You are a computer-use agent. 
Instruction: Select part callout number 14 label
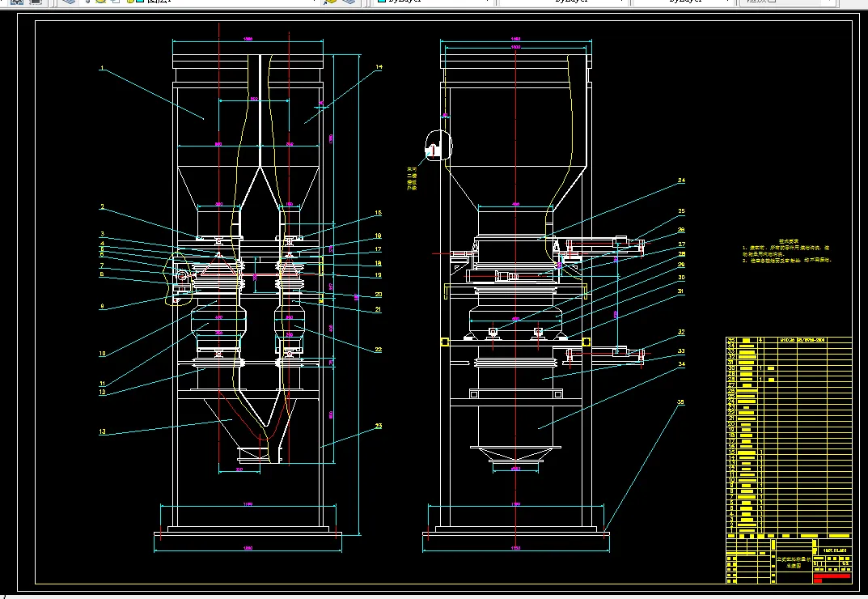[x=379, y=67]
